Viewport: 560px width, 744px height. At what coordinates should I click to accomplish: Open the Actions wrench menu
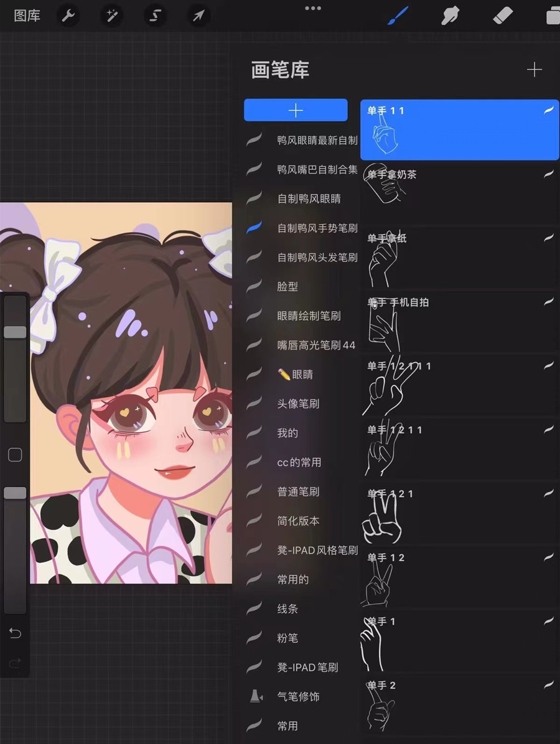(68, 16)
